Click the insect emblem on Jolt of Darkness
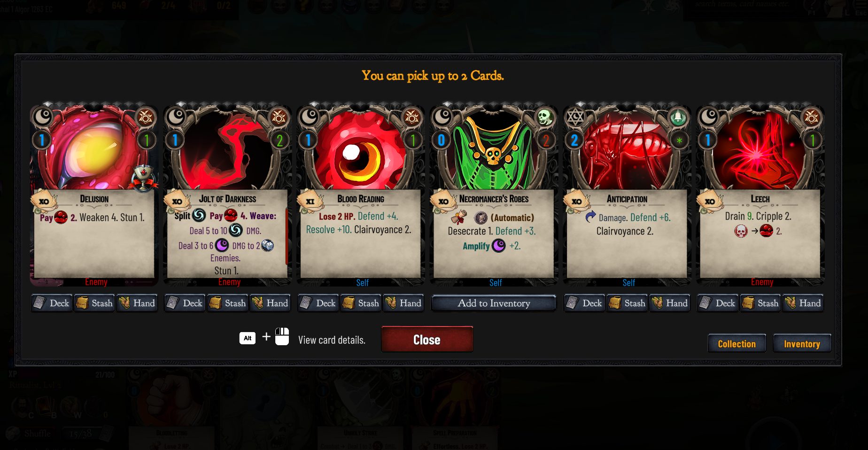Image resolution: width=868 pixels, height=450 pixels. coord(279,117)
